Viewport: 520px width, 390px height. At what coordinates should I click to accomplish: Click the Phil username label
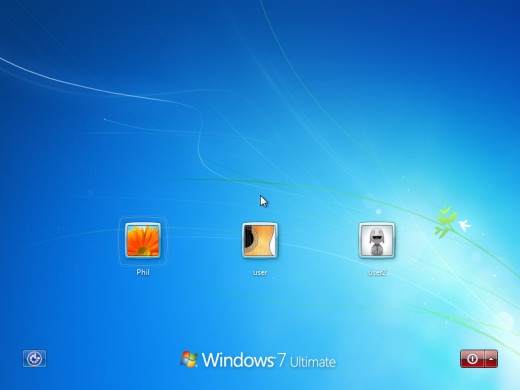(143, 272)
